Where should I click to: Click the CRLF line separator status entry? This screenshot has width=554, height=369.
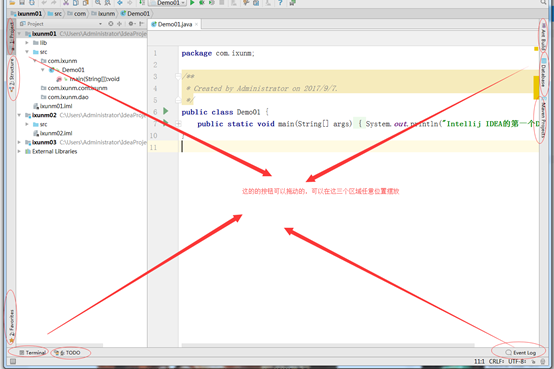[497, 361]
